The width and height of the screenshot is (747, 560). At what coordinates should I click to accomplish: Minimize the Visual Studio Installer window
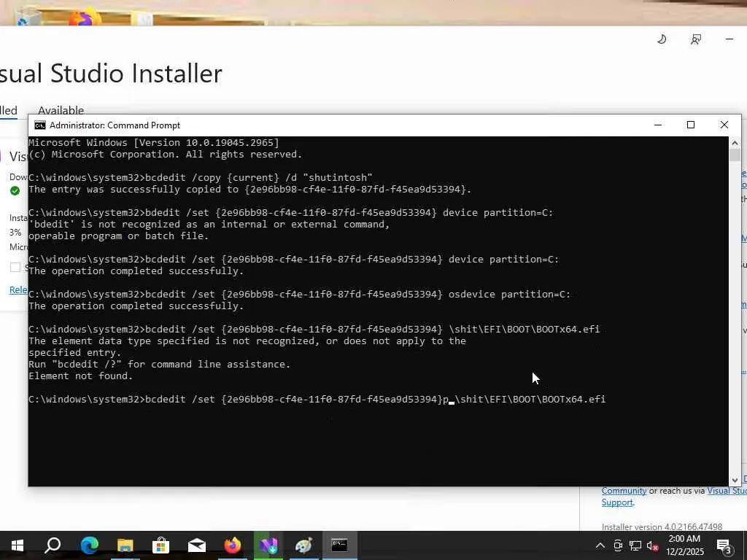[x=729, y=39]
